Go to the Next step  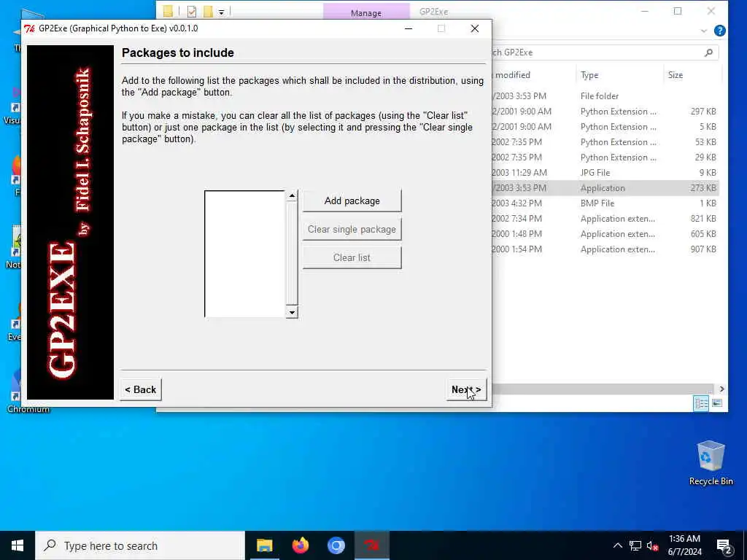coord(466,389)
